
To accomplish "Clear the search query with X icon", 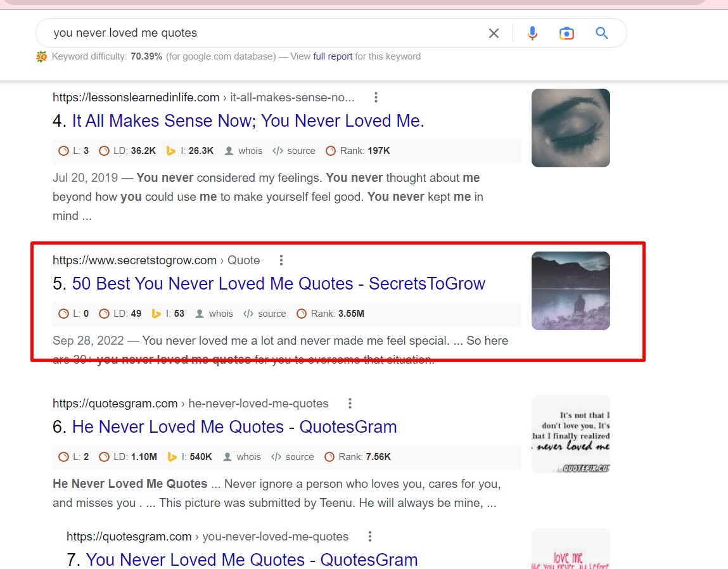I will [x=494, y=33].
